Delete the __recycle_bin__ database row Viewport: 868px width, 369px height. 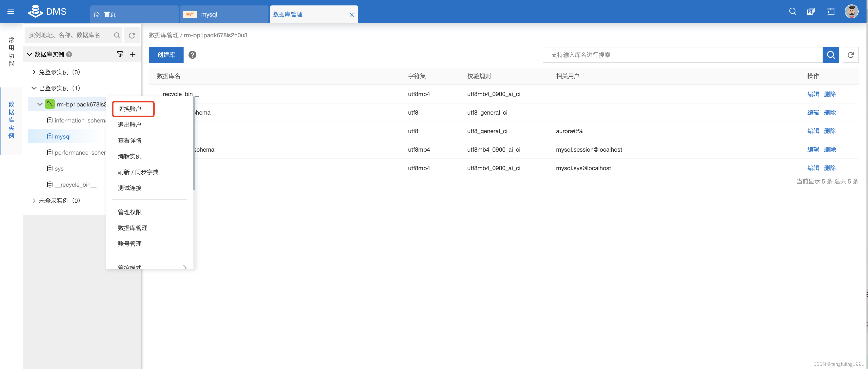coord(830,94)
